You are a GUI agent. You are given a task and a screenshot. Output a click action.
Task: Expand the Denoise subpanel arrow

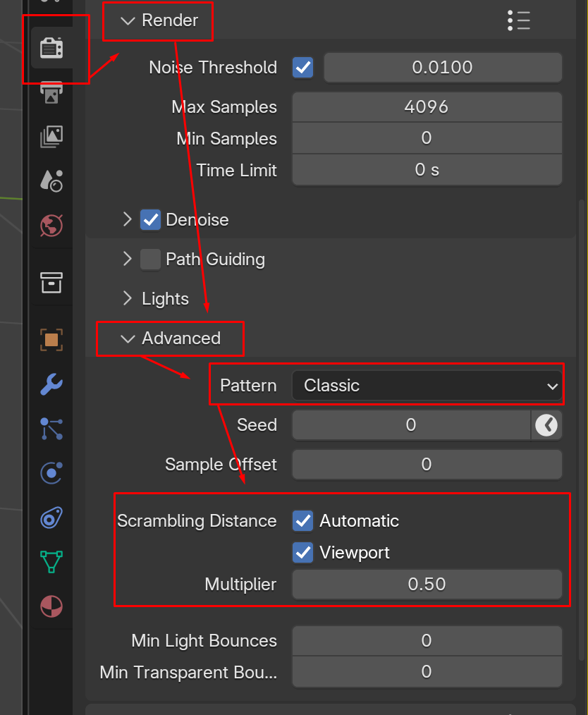coord(127,219)
